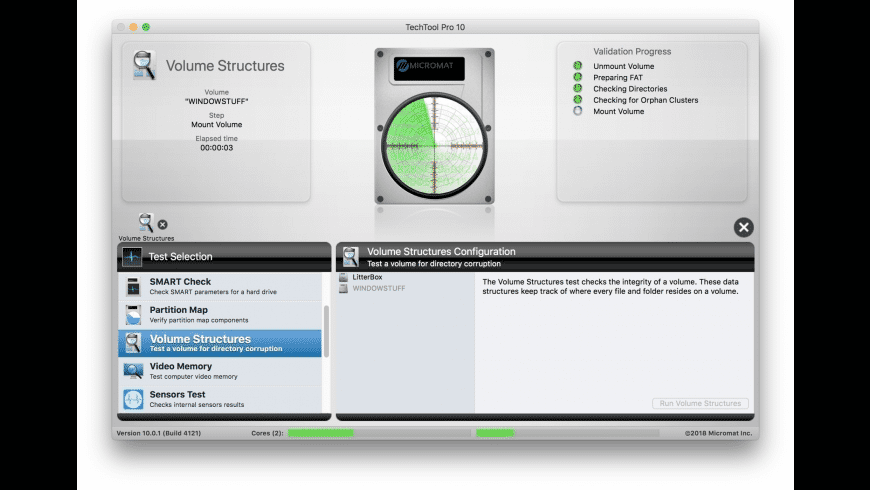Cancel queued Volume Structures test with small X
Image resolution: width=870 pixels, height=490 pixels.
[x=163, y=225]
